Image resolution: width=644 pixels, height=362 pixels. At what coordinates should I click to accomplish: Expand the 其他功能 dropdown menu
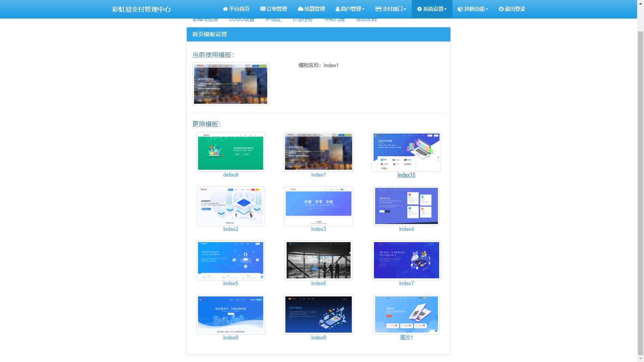click(473, 9)
